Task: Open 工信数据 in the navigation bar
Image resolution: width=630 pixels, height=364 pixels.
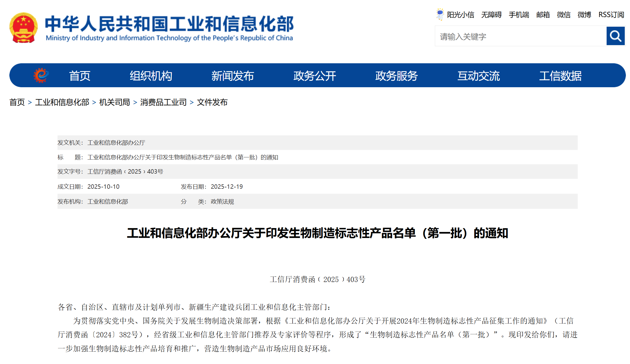Action: pyautogui.click(x=560, y=76)
